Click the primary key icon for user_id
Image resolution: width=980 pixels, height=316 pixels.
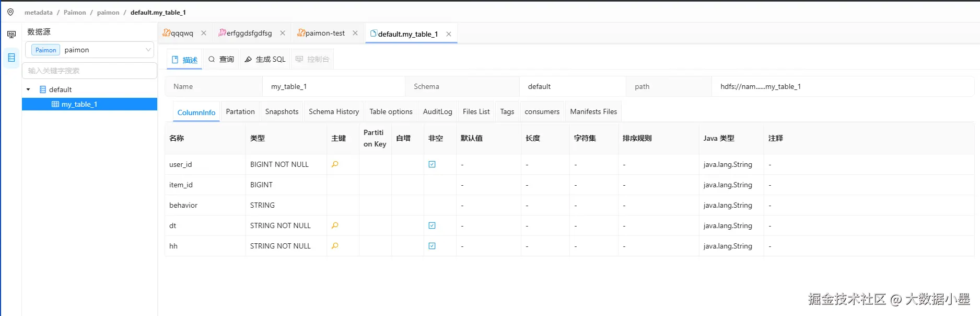[335, 164]
